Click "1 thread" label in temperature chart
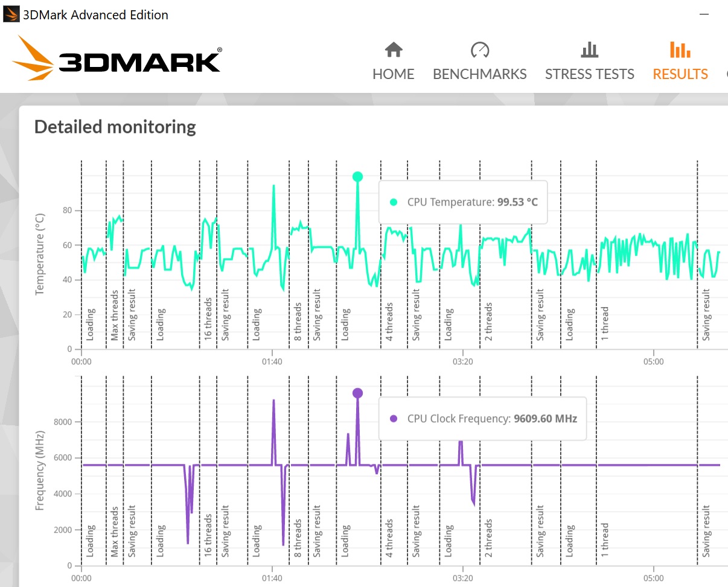Image resolution: width=728 pixels, height=587 pixels. 605,323
